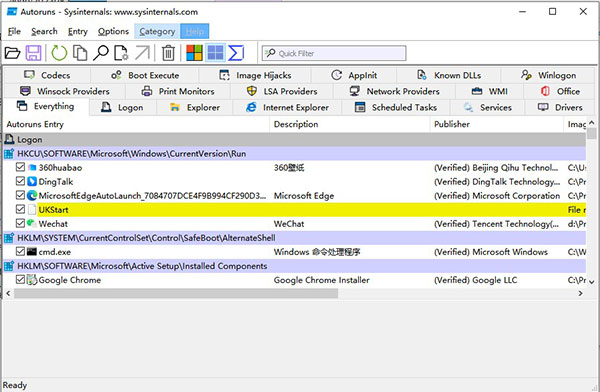600x392 pixels.
Task: Open the Options menu
Action: 113,31
